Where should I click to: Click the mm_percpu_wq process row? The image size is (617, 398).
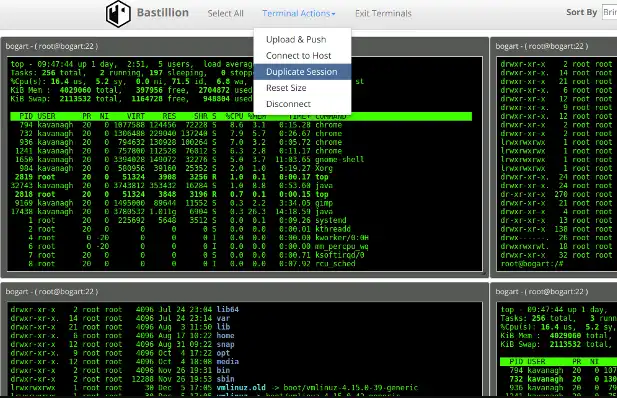click(x=190, y=246)
